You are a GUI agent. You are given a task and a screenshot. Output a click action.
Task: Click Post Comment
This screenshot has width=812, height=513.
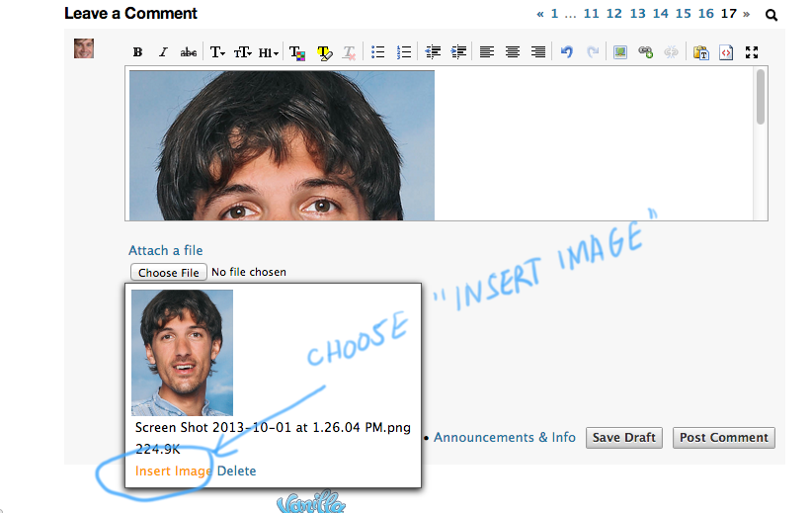click(x=724, y=438)
